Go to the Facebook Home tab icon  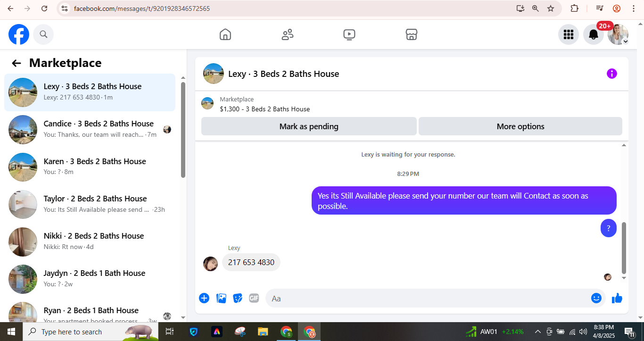coord(225,34)
